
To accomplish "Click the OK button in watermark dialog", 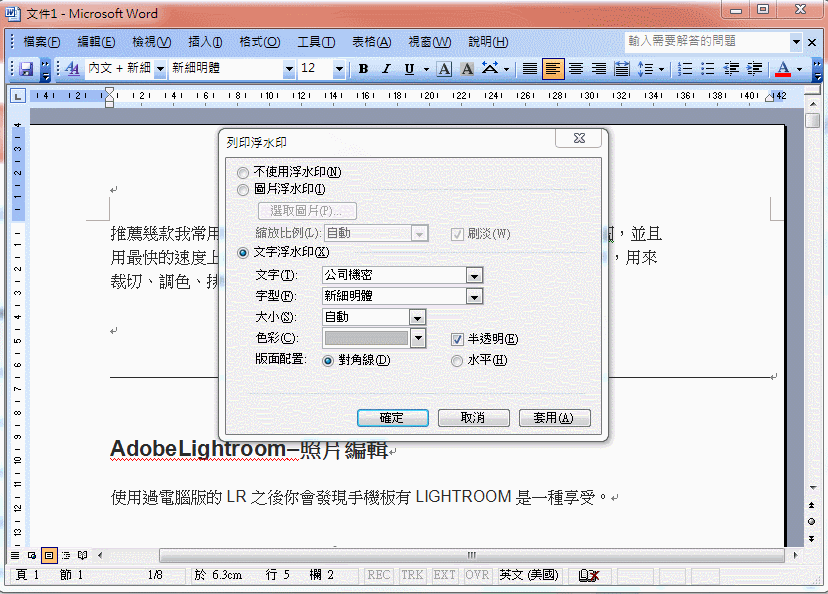I will pos(392,418).
